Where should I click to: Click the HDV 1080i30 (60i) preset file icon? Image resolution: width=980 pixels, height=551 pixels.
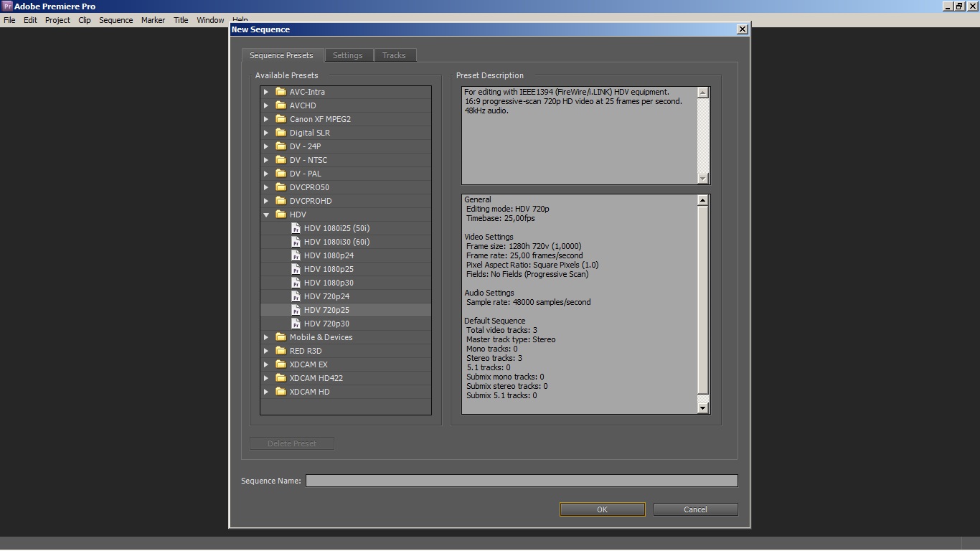click(296, 242)
